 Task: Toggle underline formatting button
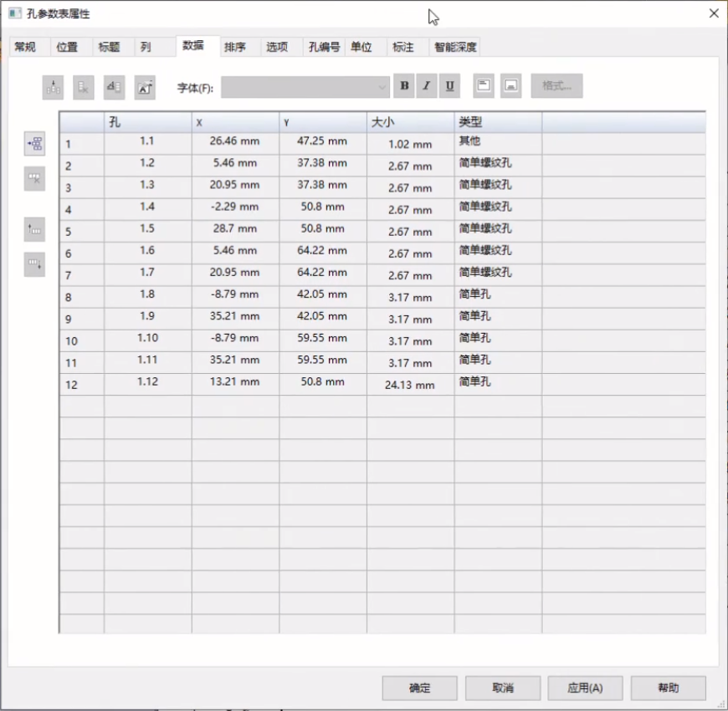[x=449, y=86]
